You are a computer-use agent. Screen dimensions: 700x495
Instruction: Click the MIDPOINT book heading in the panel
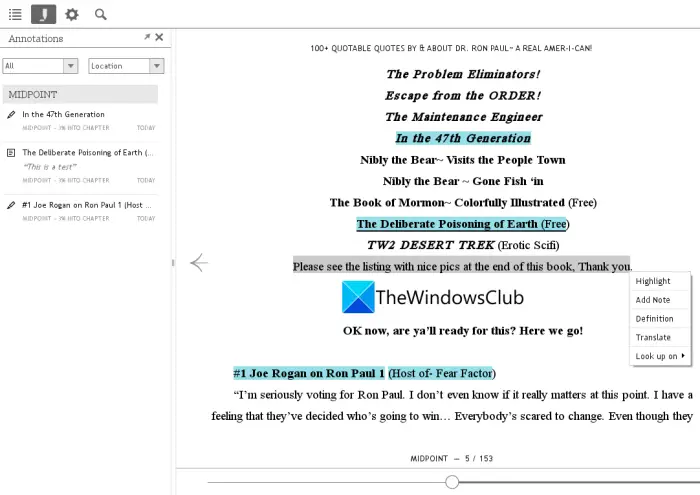click(x=80, y=95)
